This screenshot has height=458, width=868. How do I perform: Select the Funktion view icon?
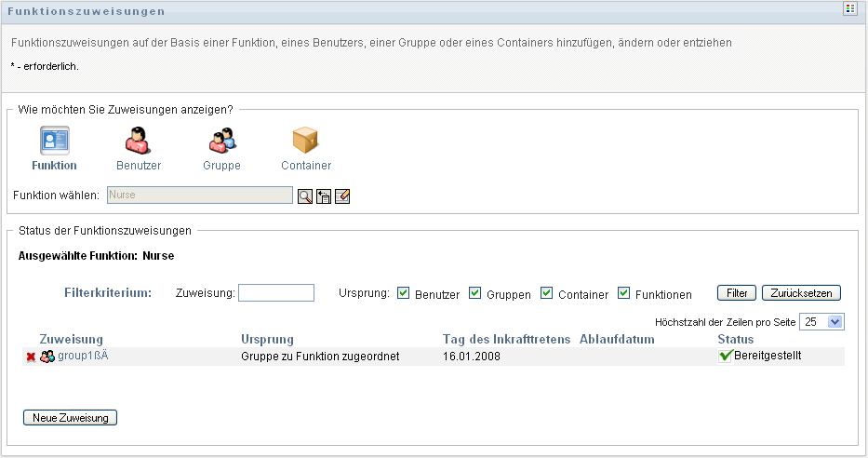coord(54,141)
